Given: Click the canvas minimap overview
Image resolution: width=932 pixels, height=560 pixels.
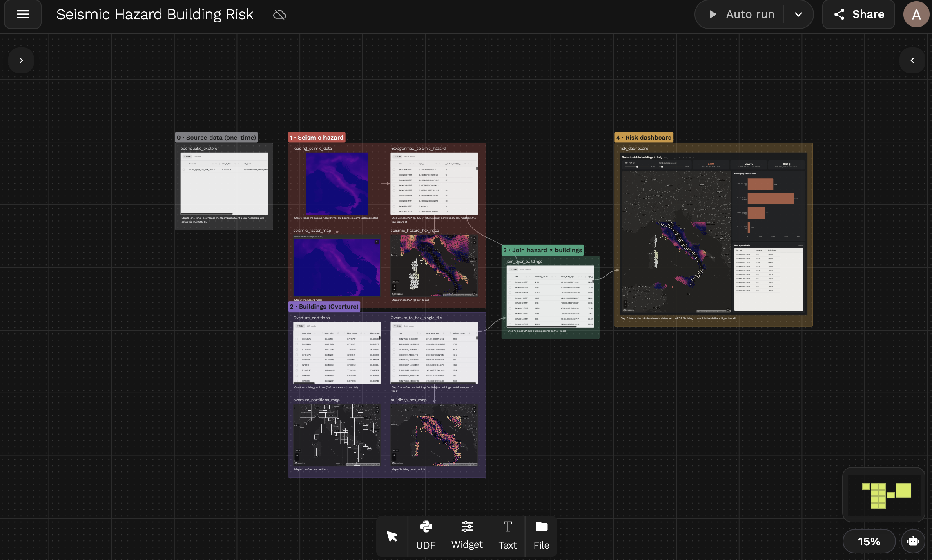Looking at the screenshot, I should pos(884,495).
